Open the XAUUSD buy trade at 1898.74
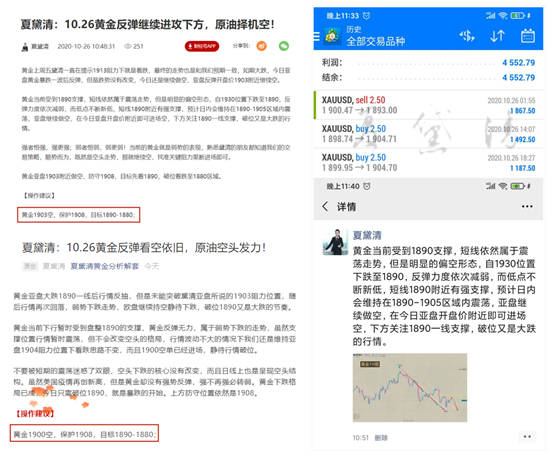The image size is (550, 455). (x=428, y=134)
